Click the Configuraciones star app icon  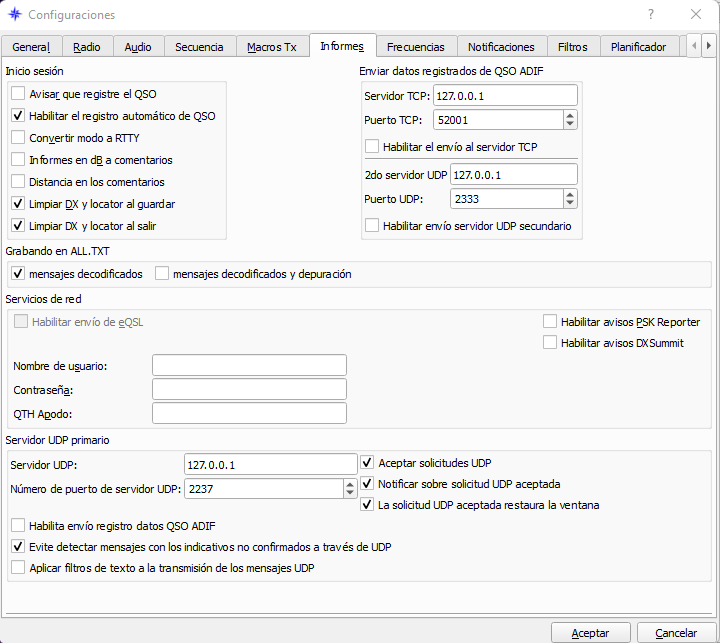(x=15, y=14)
